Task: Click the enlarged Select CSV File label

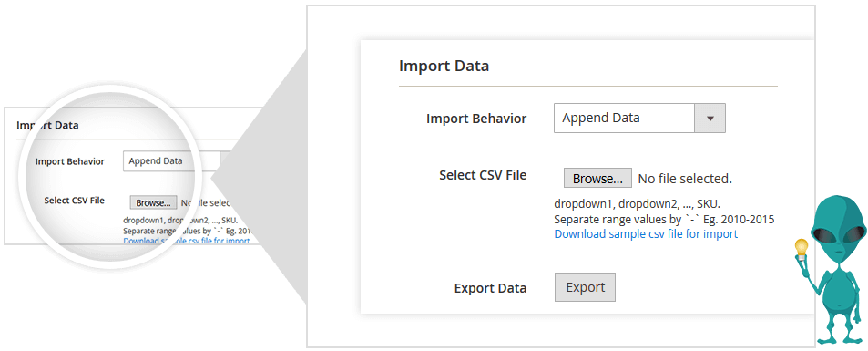Action: click(x=483, y=175)
